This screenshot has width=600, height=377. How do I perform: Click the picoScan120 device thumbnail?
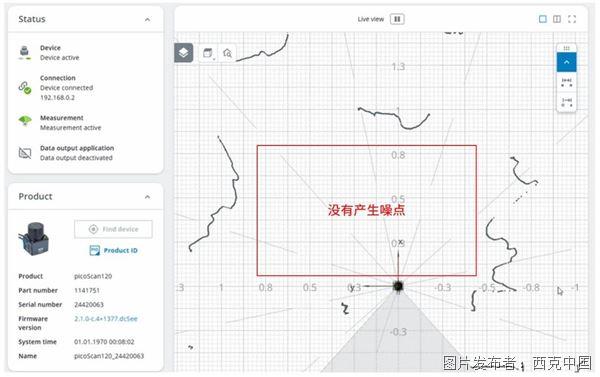(x=34, y=239)
